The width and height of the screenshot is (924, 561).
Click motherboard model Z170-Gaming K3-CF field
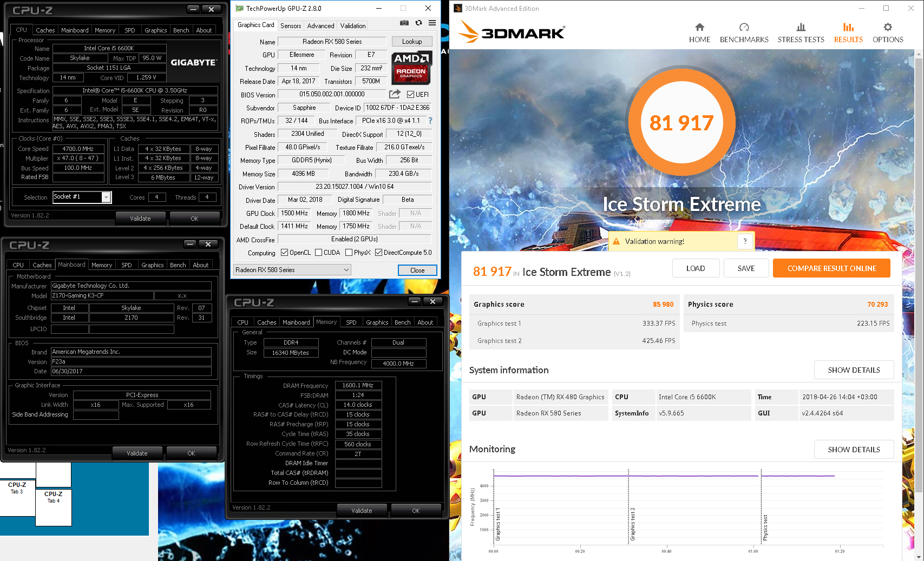pos(102,295)
